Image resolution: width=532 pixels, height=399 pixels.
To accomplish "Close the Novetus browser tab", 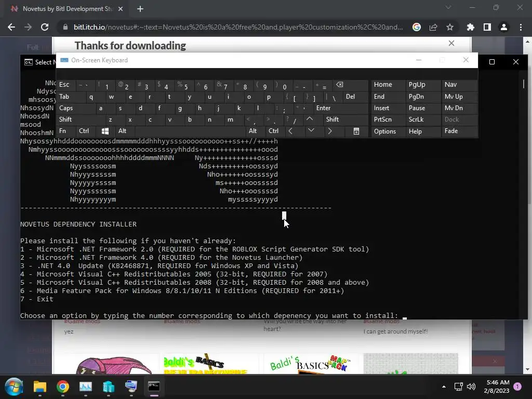I will [x=121, y=9].
